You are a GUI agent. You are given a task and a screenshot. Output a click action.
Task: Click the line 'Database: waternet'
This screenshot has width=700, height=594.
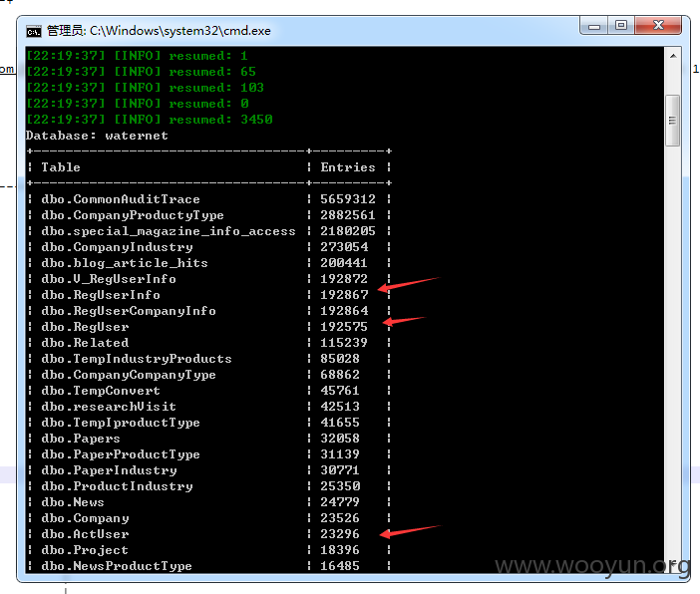(x=97, y=136)
